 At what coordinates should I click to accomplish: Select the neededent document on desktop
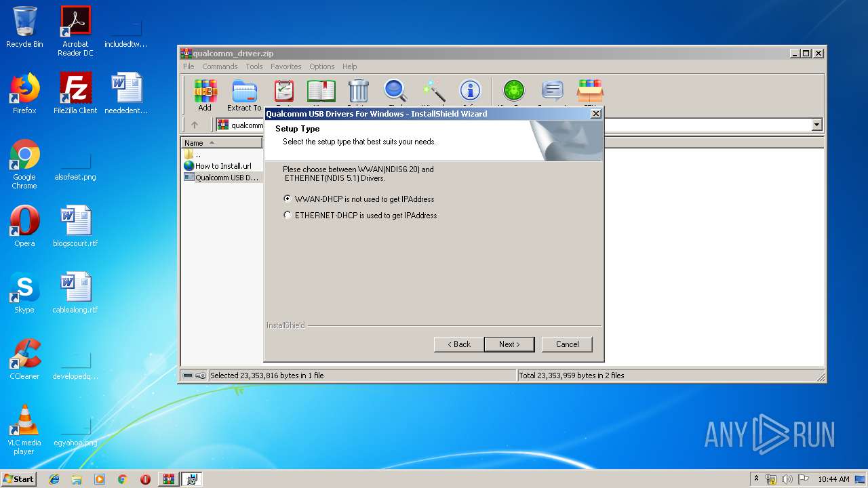126,93
